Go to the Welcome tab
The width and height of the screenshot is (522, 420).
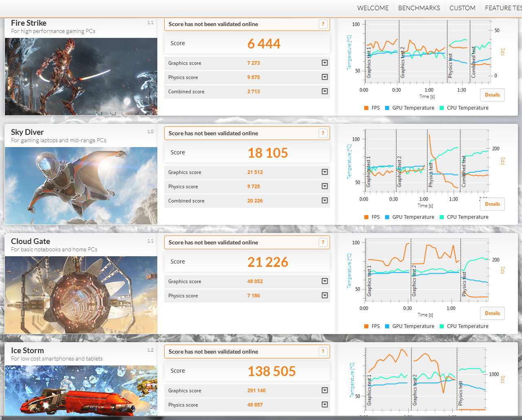click(x=373, y=8)
